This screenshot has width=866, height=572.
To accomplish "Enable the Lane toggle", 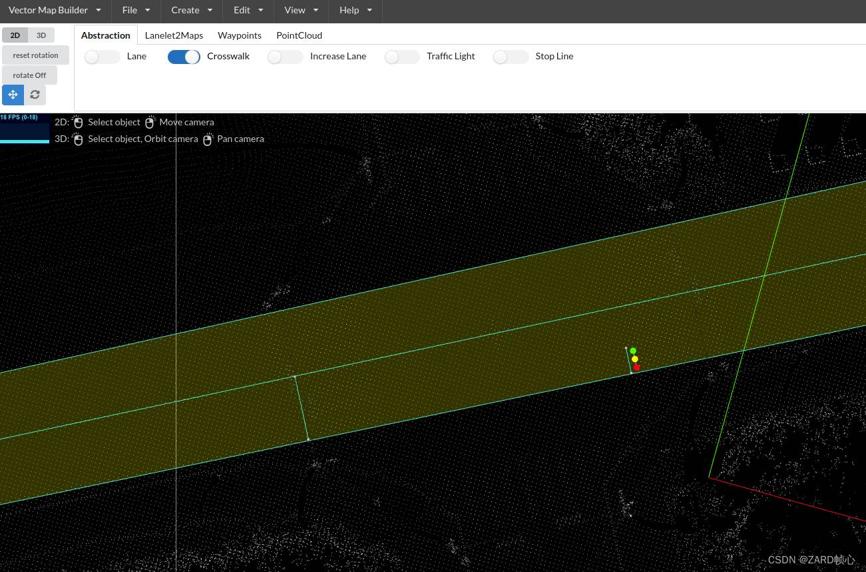I will click(x=102, y=57).
